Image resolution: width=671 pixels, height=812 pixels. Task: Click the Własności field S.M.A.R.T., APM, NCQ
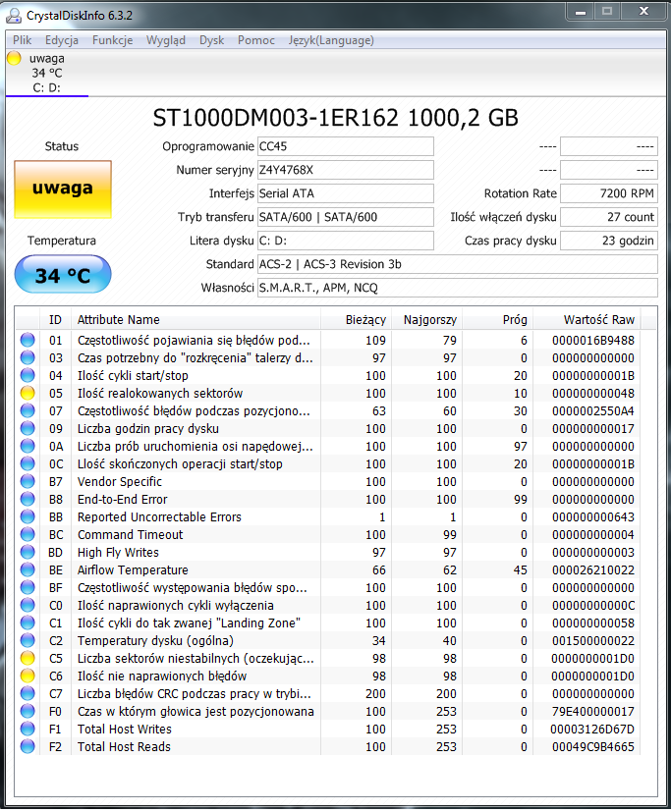point(458,288)
